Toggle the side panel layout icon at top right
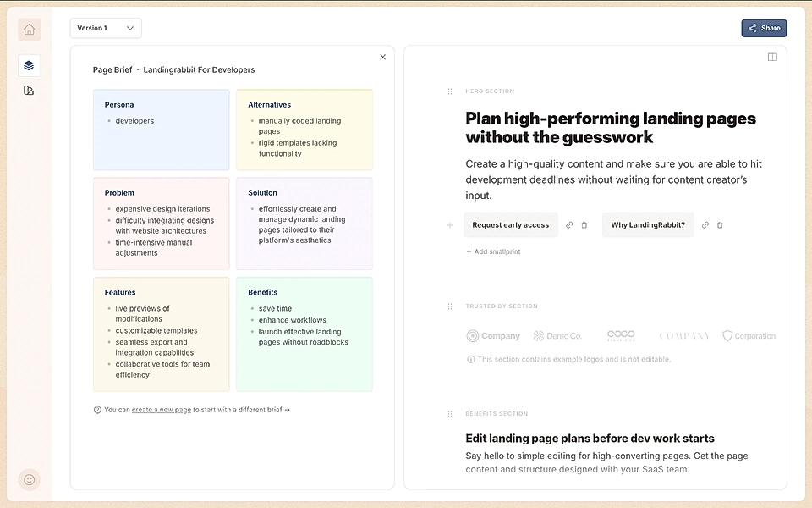This screenshot has height=508, width=812. click(x=772, y=56)
